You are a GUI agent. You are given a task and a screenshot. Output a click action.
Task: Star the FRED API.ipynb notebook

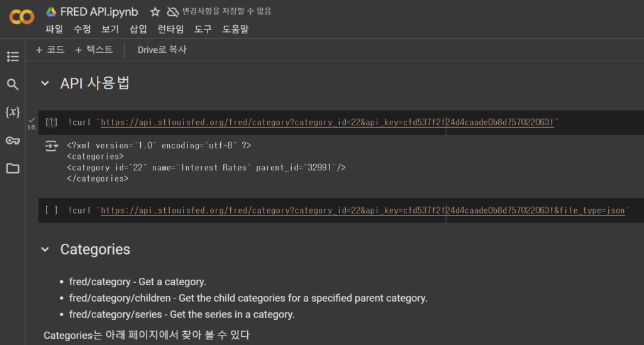(155, 12)
